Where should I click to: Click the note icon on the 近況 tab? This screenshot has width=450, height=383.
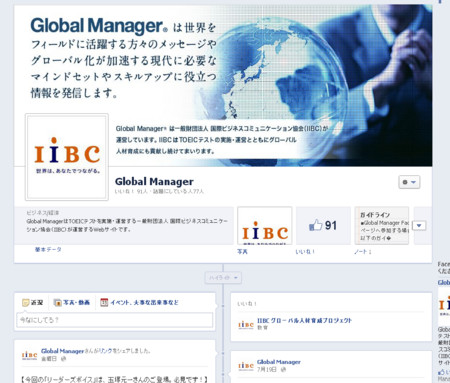[25, 302]
